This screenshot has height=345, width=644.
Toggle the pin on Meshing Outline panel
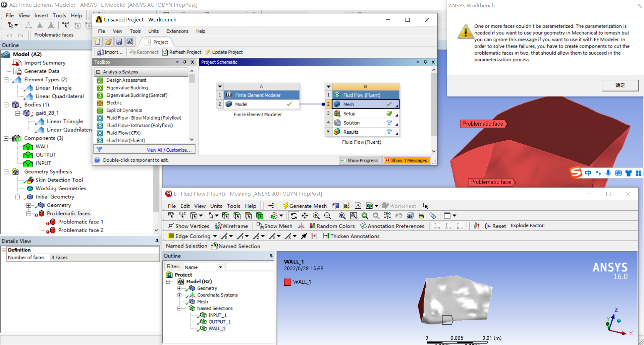pos(271,256)
